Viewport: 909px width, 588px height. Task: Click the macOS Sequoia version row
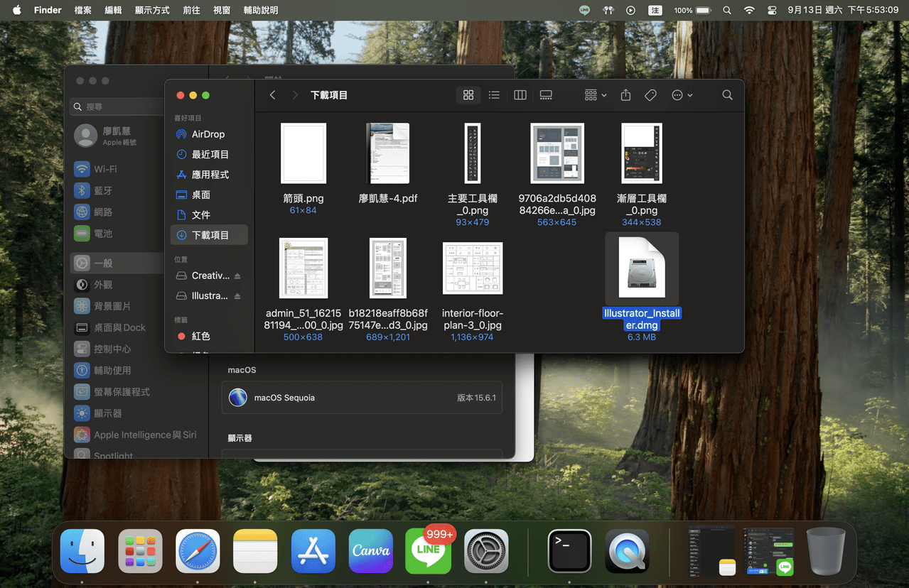coord(362,398)
